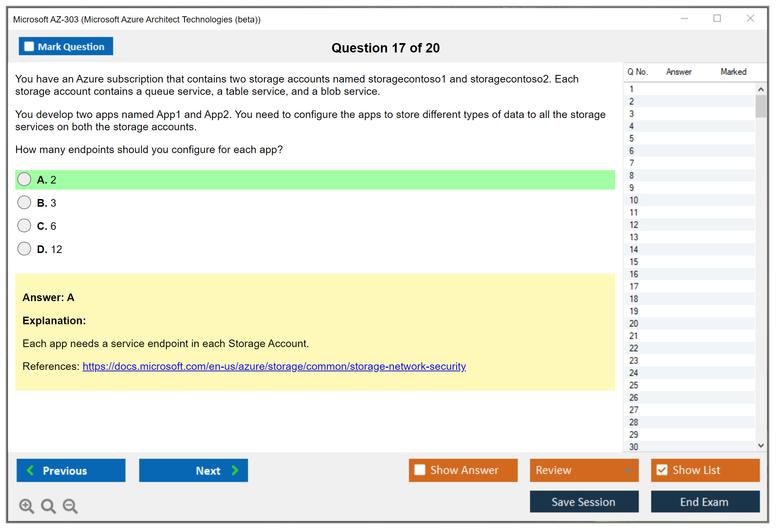The height and width of the screenshot is (532, 778).
Task: Toggle the Show Answer checkbox
Action: pos(420,470)
